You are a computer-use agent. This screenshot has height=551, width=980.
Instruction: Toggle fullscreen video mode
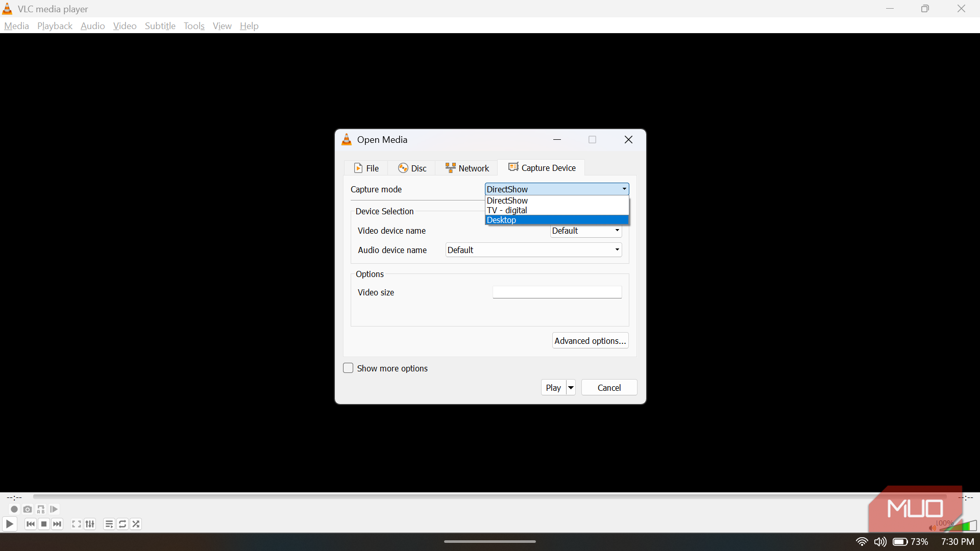tap(77, 524)
